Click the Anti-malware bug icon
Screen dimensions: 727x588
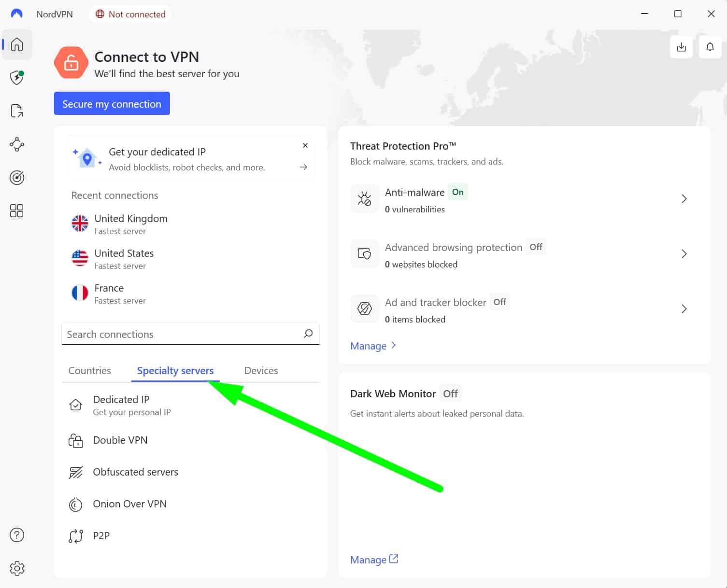pyautogui.click(x=365, y=199)
